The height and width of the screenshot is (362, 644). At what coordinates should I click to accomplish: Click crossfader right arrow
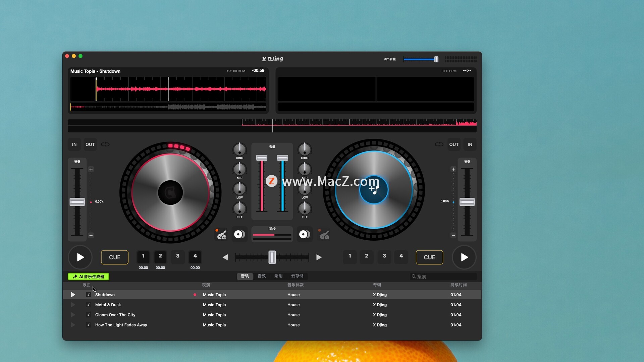tap(319, 257)
